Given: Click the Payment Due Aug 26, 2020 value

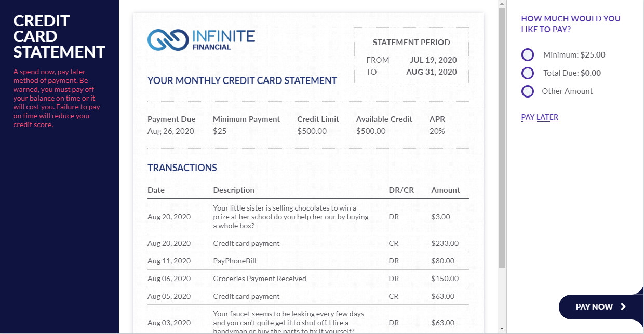Looking at the screenshot, I should pos(170,131).
